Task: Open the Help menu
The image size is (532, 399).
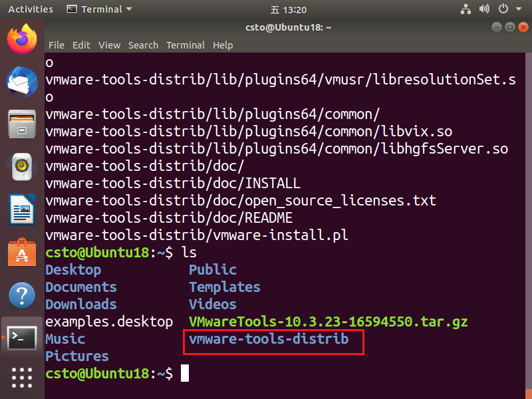Action: [223, 45]
